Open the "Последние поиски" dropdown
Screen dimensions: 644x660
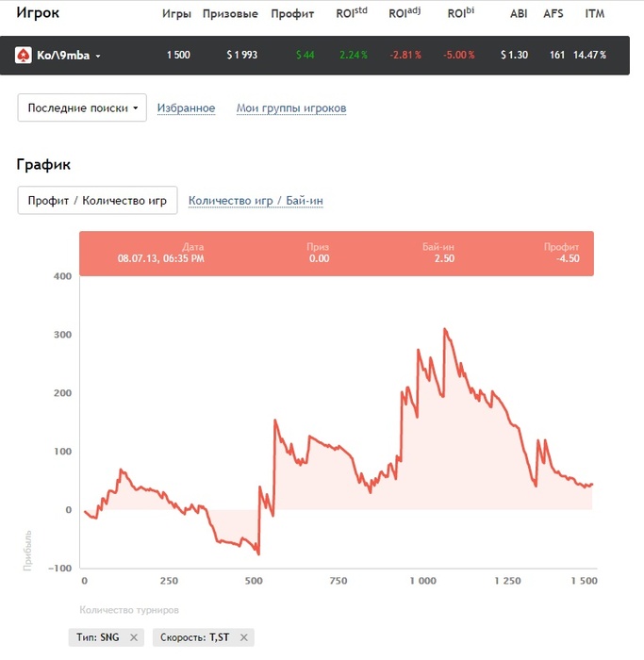pos(82,108)
